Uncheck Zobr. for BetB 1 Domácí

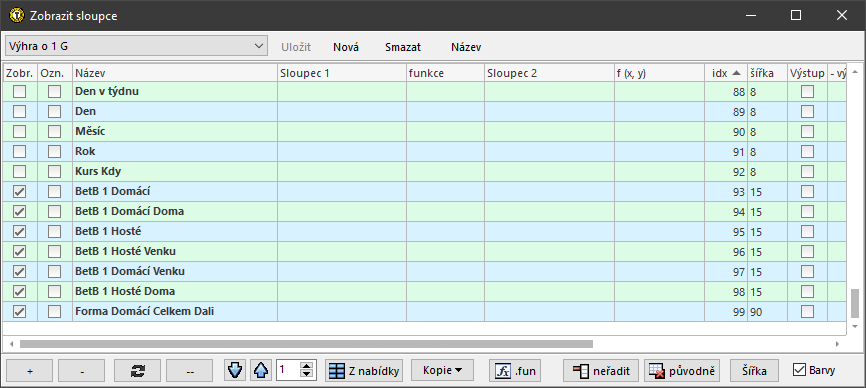tap(19, 192)
